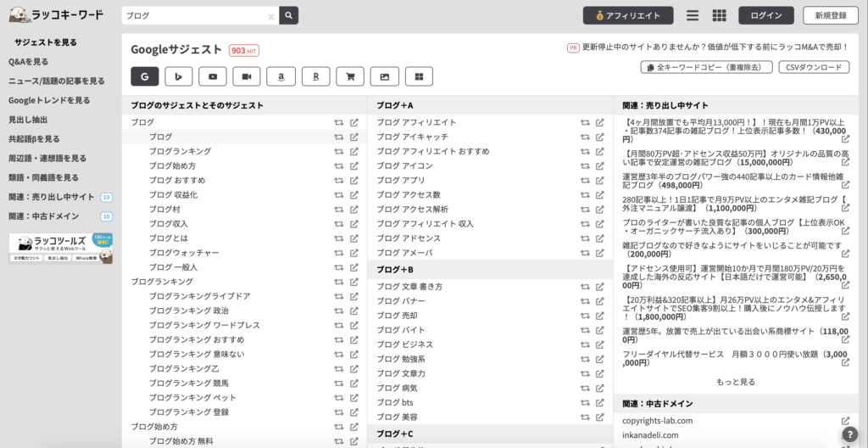Click もっと見る under sites for sale

tap(736, 382)
